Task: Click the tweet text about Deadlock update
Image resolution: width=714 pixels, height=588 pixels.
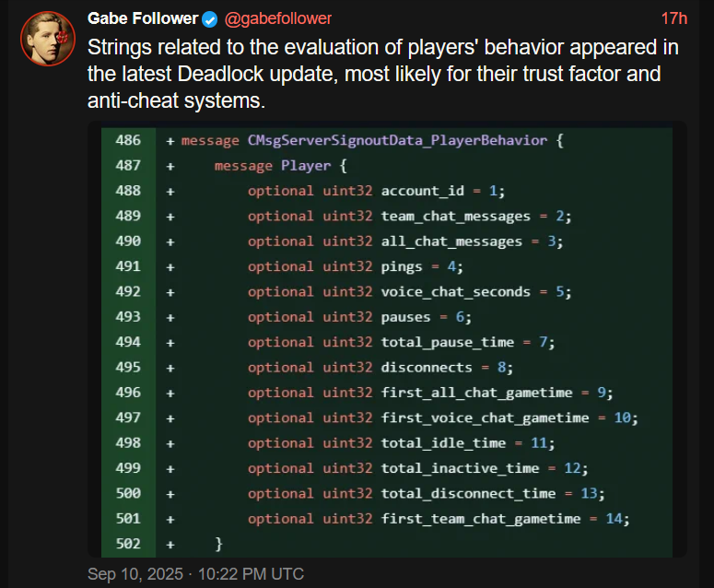Action: 382,74
